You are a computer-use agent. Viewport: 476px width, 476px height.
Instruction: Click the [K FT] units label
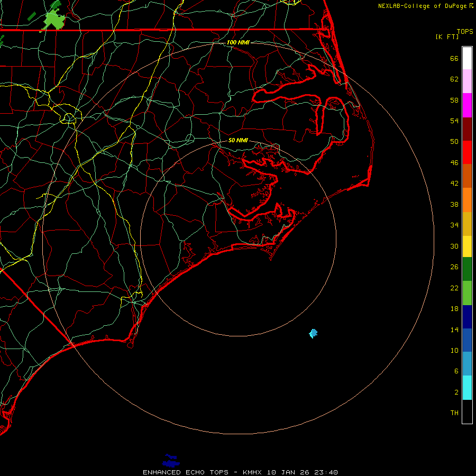[447, 36]
